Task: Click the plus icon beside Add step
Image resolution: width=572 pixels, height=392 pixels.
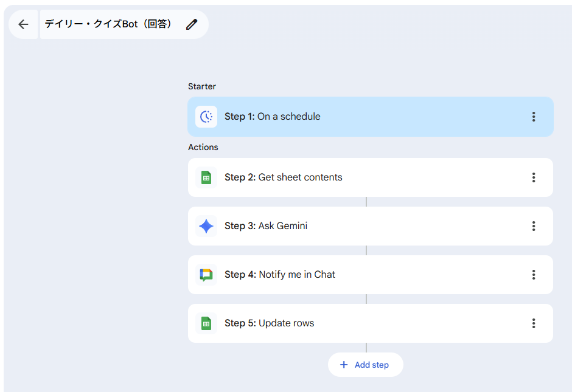Action: tap(344, 365)
